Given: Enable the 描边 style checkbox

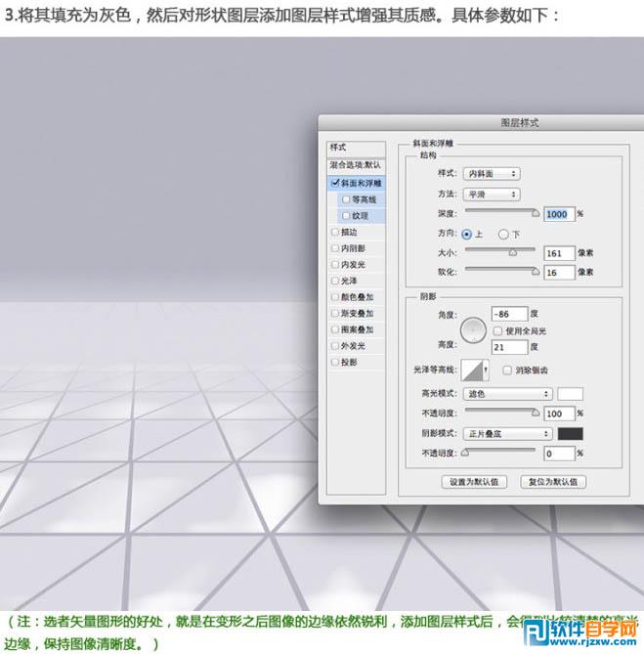Looking at the screenshot, I should click(x=335, y=232).
